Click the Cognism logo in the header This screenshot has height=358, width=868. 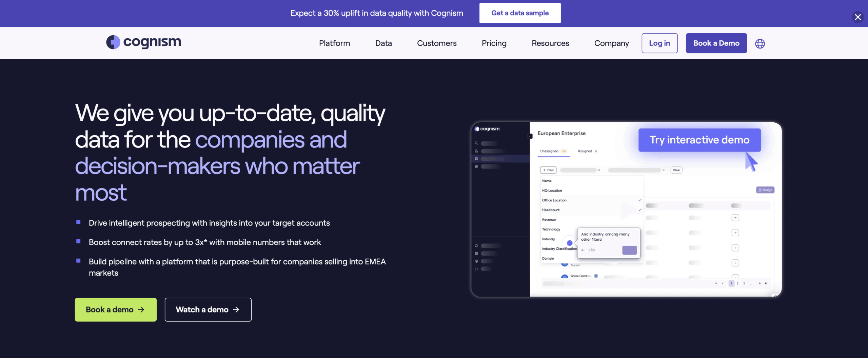click(143, 42)
